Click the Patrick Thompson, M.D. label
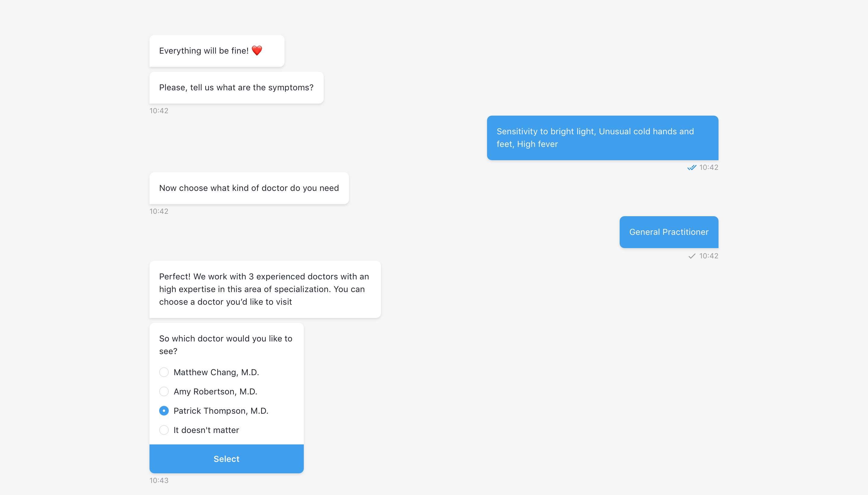Image resolution: width=868 pixels, height=495 pixels. [x=221, y=411]
